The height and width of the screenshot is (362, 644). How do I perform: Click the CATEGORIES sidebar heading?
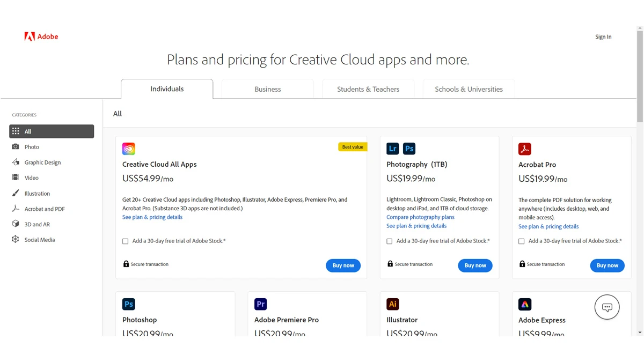click(24, 115)
